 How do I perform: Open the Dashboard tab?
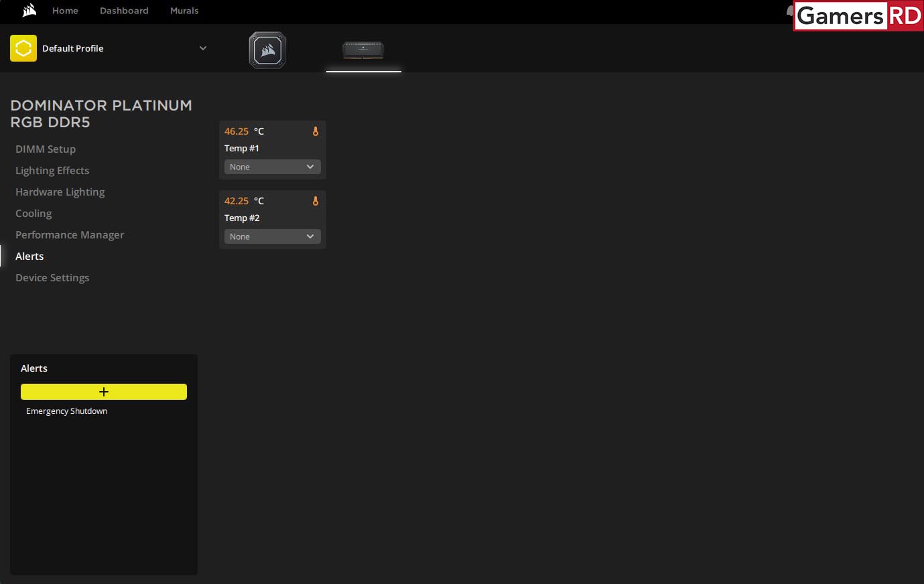[x=124, y=11]
